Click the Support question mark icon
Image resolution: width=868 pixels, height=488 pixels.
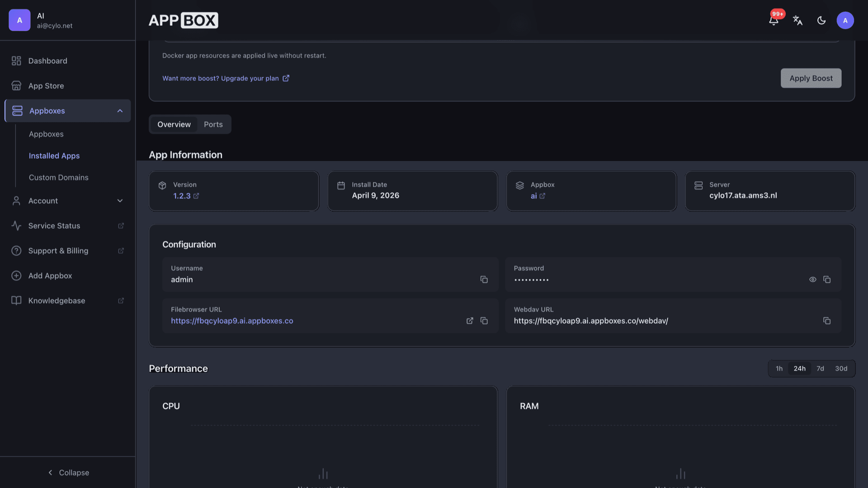(16, 251)
